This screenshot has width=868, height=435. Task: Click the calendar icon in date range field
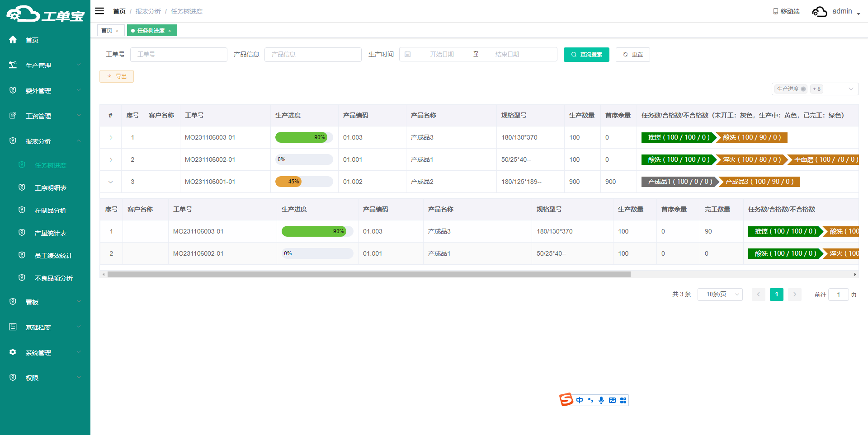click(408, 54)
